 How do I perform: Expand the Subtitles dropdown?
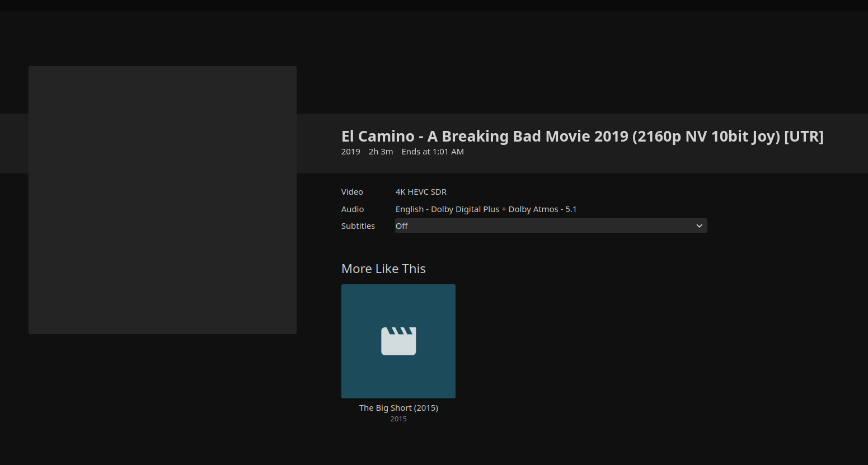(x=551, y=226)
